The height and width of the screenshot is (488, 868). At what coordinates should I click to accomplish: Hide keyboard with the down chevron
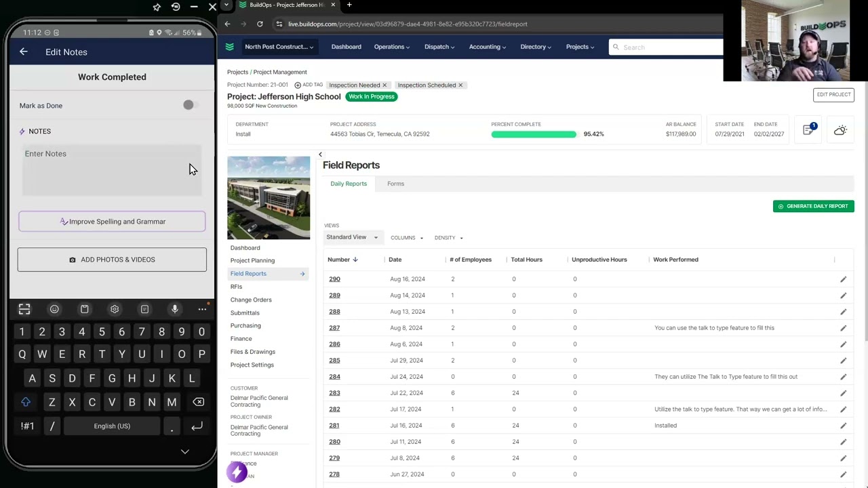tap(184, 451)
